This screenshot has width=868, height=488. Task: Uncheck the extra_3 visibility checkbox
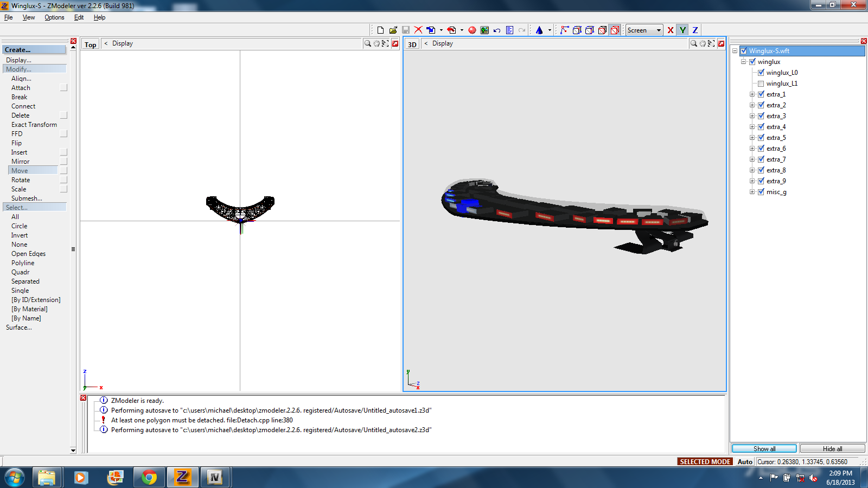click(x=761, y=116)
